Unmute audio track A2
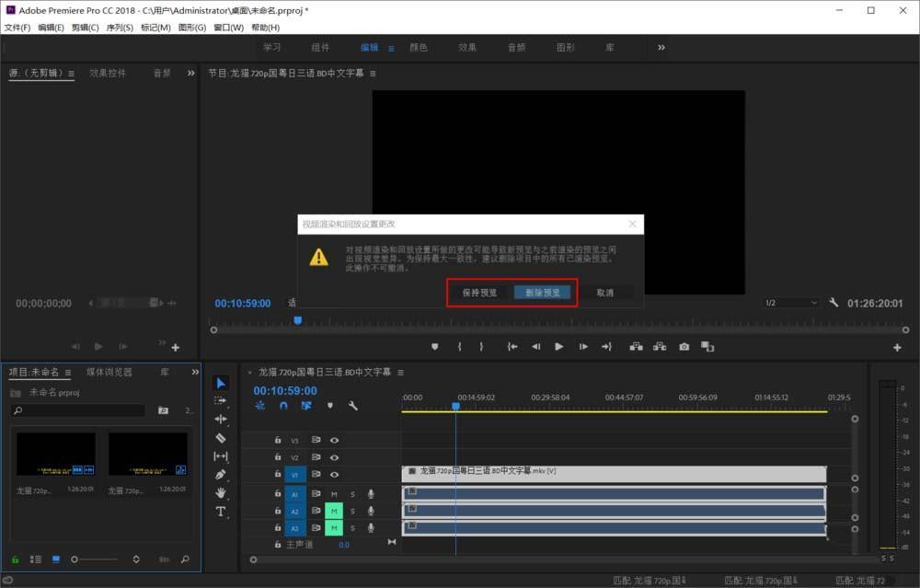 333,511
